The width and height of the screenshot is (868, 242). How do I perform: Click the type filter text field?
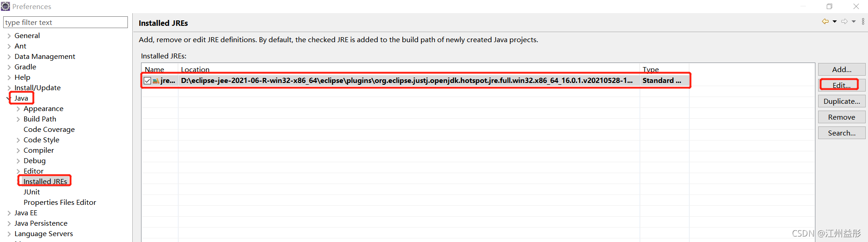65,22
